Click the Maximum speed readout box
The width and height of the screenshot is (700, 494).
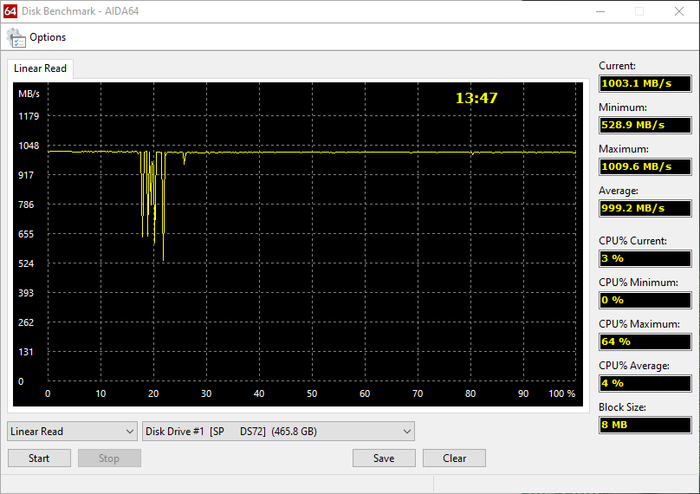[x=644, y=166]
